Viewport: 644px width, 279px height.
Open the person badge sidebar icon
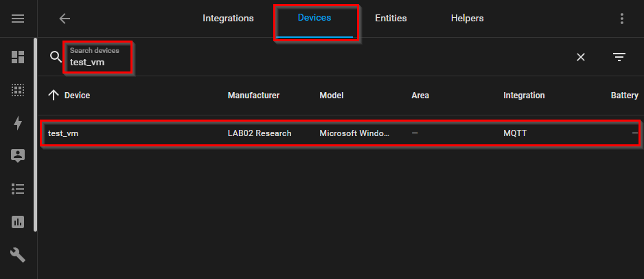[x=18, y=156]
